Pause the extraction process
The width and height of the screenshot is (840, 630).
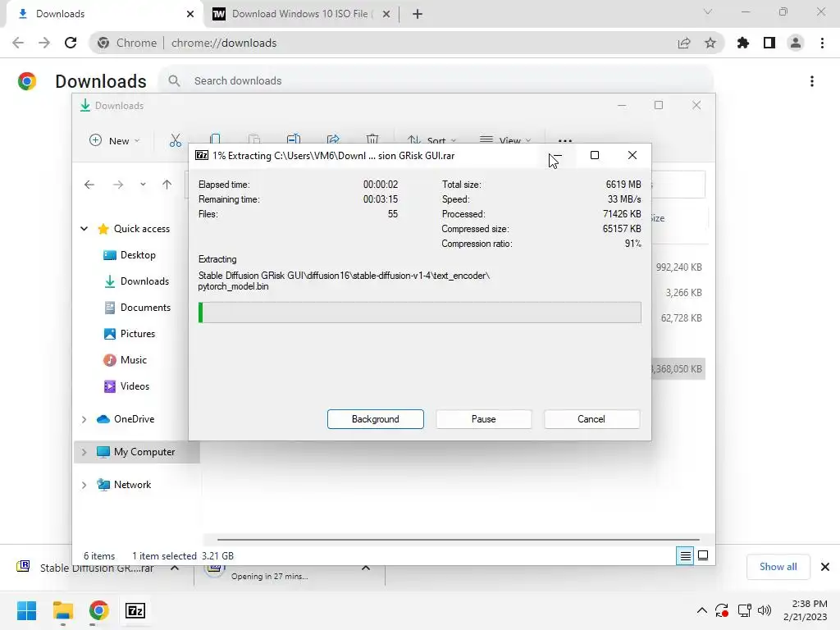tap(483, 419)
